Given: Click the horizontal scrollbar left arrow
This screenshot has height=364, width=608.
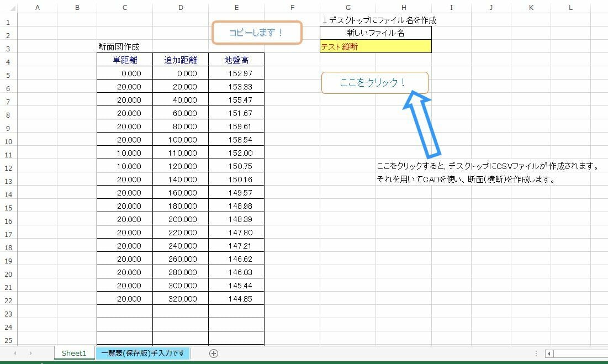Looking at the screenshot, I should 549,354.
